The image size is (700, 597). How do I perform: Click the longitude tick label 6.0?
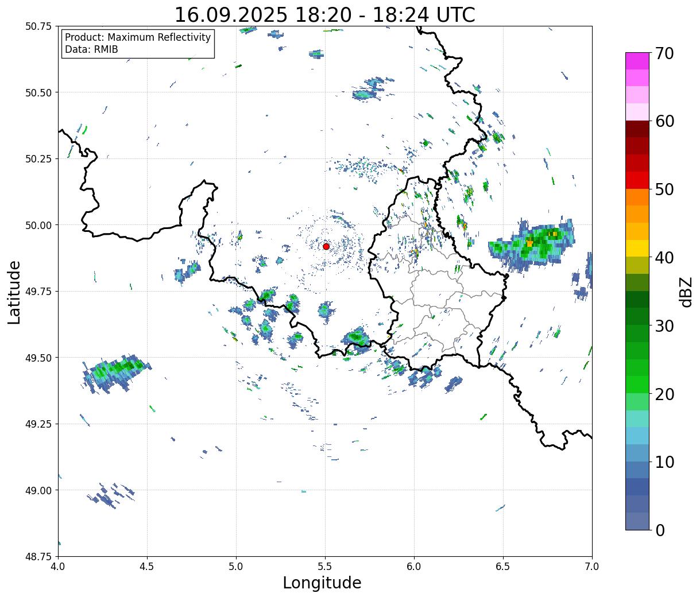click(414, 567)
